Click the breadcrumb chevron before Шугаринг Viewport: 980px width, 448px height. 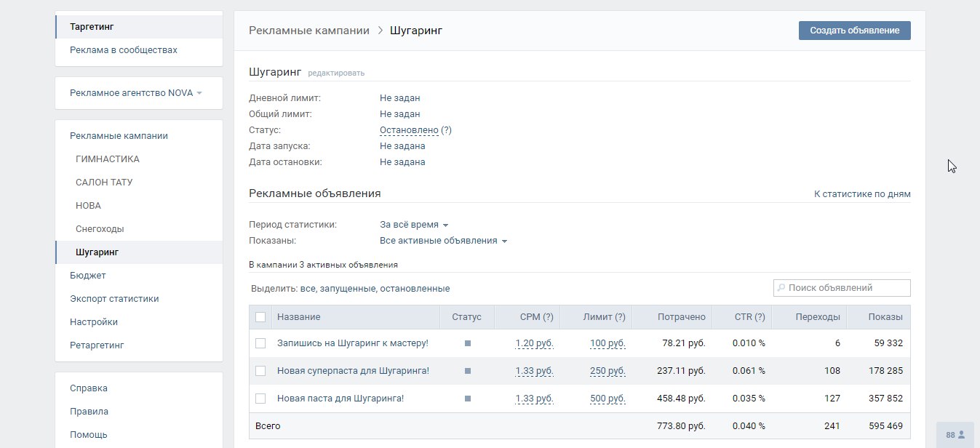click(x=380, y=31)
